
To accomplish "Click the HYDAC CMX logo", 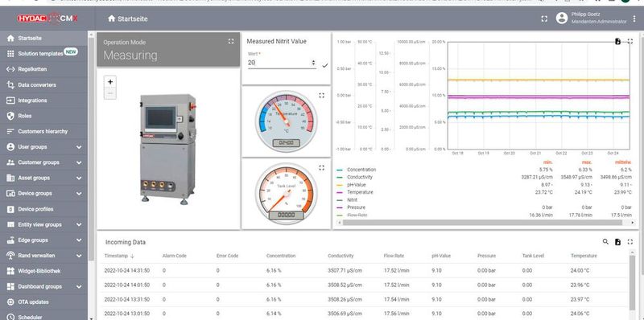I will (x=47, y=18).
